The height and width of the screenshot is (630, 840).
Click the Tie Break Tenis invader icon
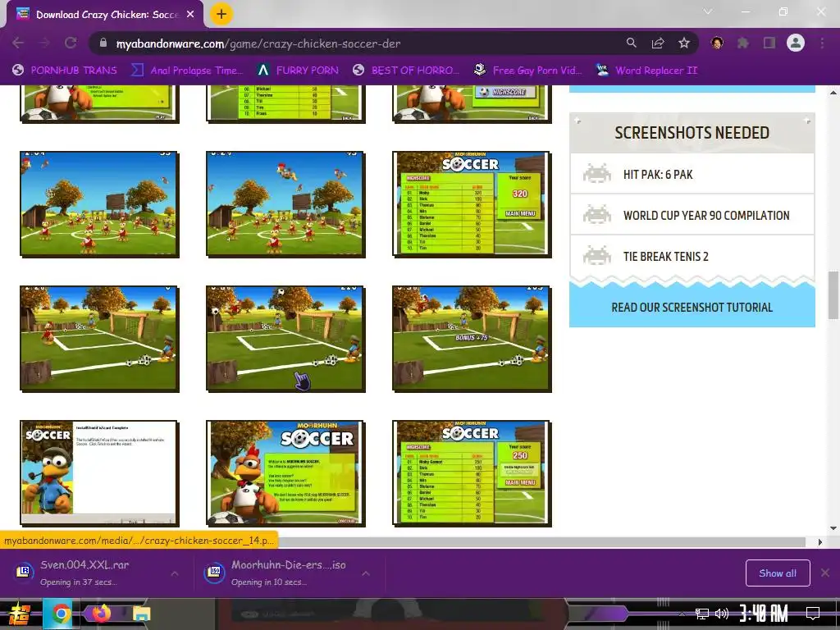[x=597, y=256]
